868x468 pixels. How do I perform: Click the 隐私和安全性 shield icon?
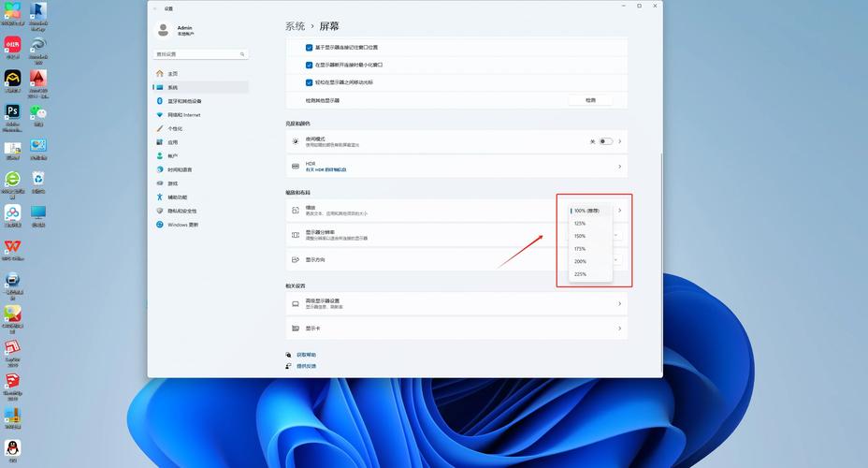pyautogui.click(x=160, y=212)
